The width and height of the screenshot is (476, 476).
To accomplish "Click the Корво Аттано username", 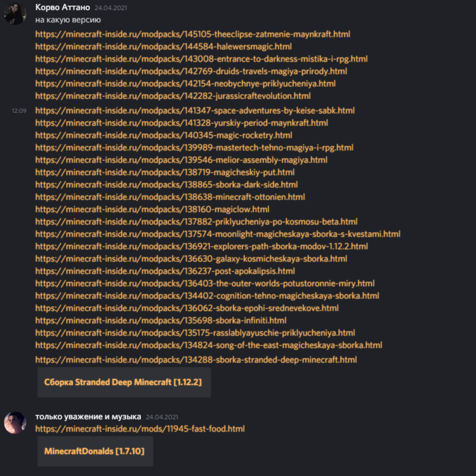I will pos(63,7).
